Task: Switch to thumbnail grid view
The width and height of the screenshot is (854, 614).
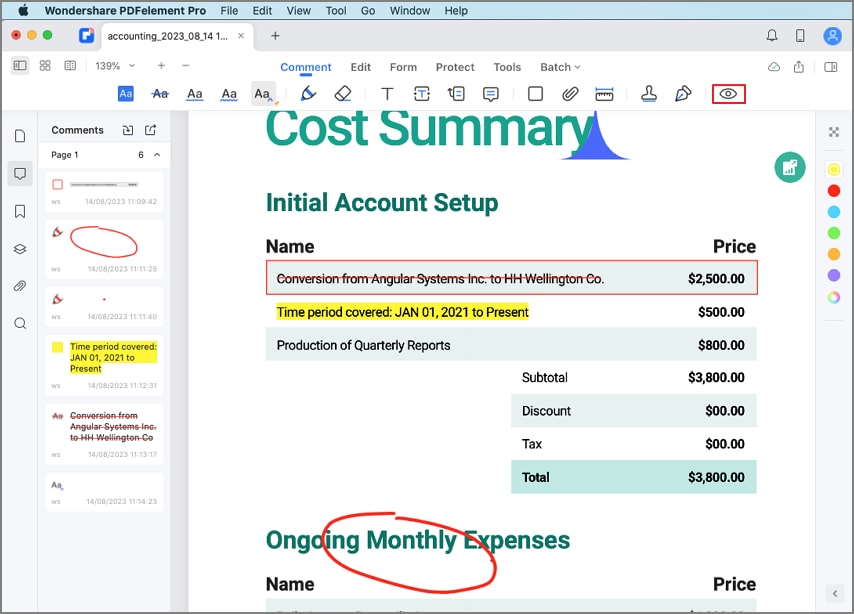Action: [x=45, y=66]
